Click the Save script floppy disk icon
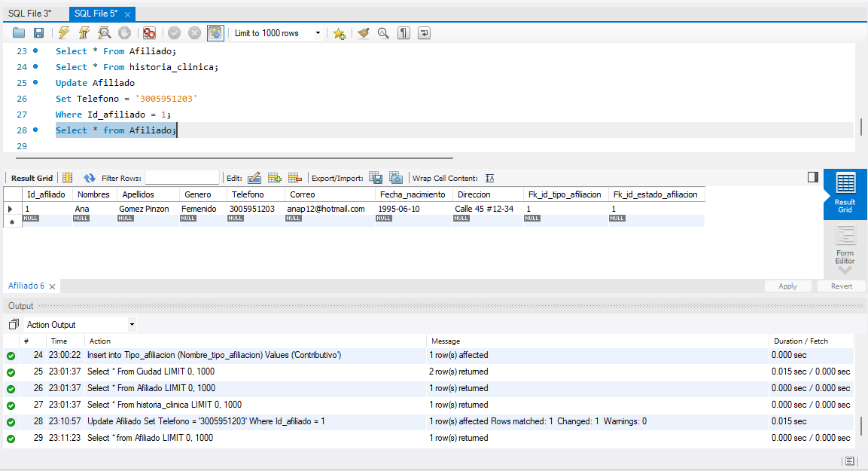The height and width of the screenshot is (471, 868). coord(38,33)
